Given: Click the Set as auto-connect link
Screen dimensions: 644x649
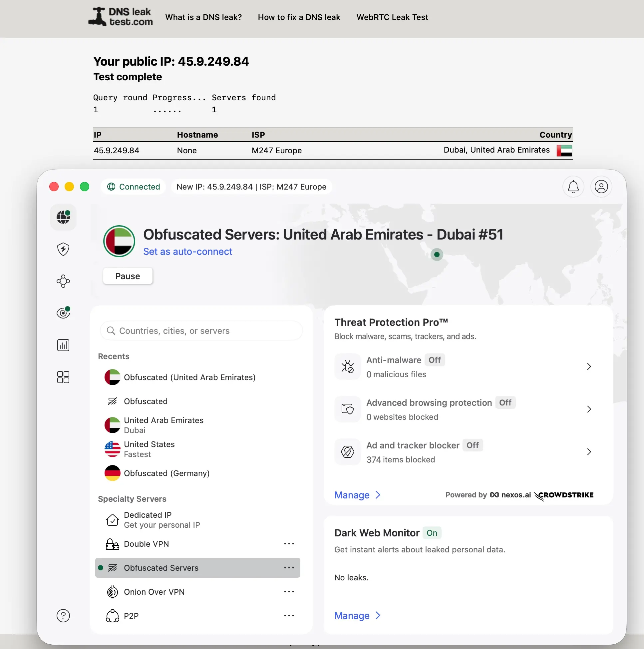Looking at the screenshot, I should tap(187, 252).
